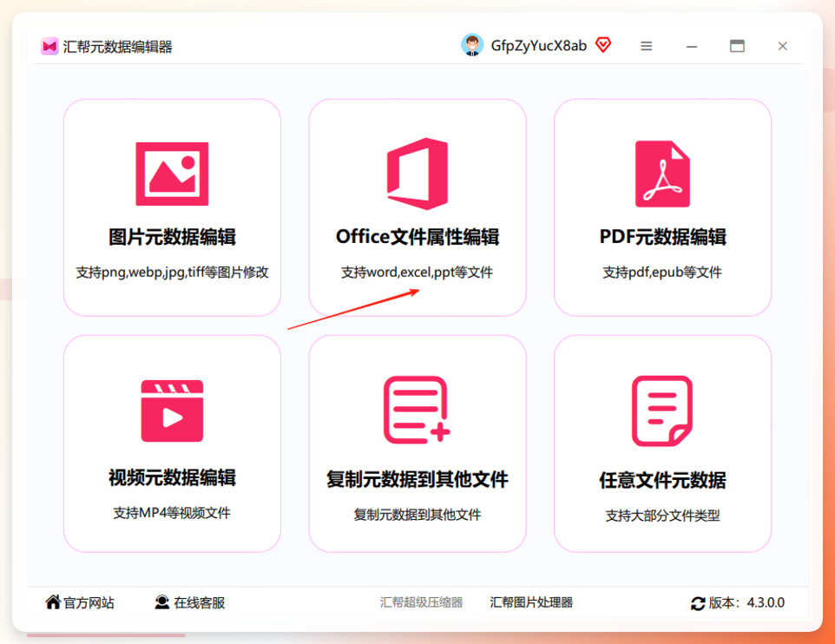Open 视频元数据编辑 title

pos(172,478)
